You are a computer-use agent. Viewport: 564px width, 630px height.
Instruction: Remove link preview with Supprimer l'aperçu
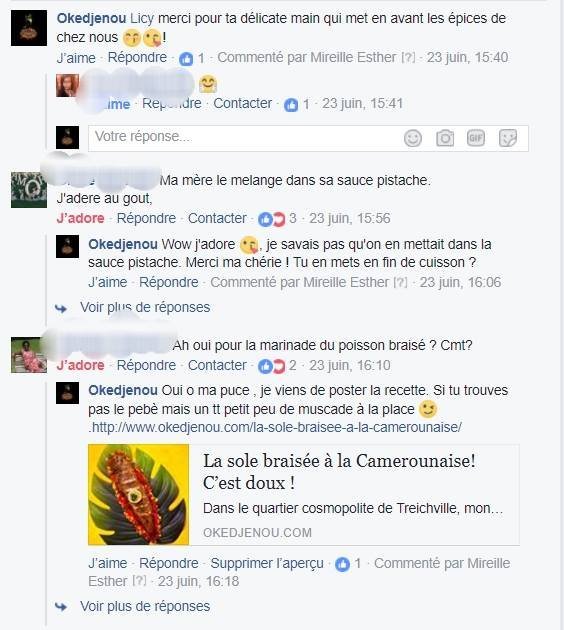coord(267,563)
